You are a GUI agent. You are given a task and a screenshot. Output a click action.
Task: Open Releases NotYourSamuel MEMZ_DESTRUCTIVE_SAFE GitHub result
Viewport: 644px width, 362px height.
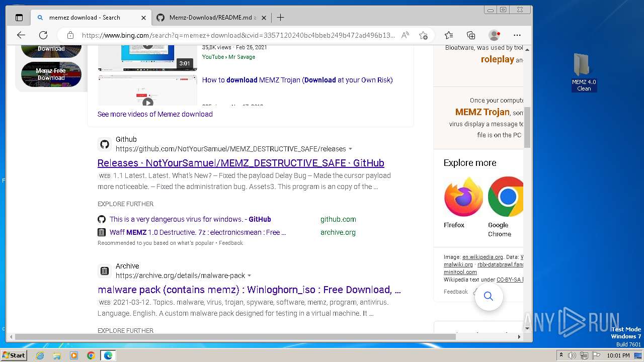[x=241, y=163]
